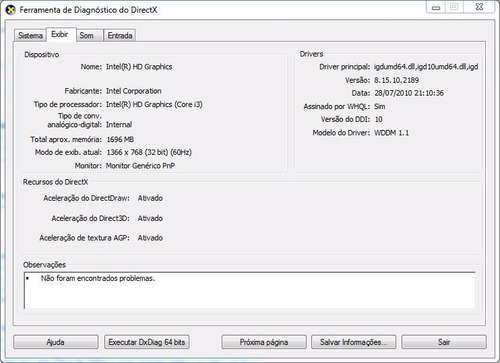
Task: Go to Próxima página
Action: 264,342
